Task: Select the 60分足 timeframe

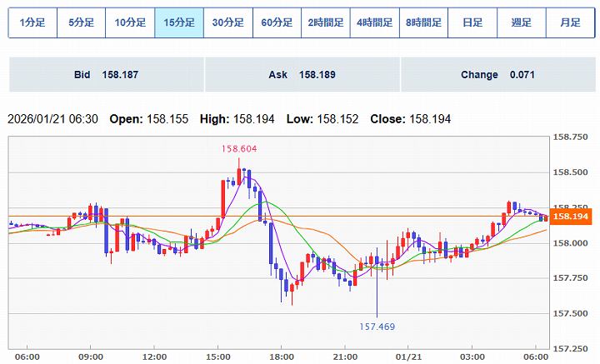Action: pos(277,22)
